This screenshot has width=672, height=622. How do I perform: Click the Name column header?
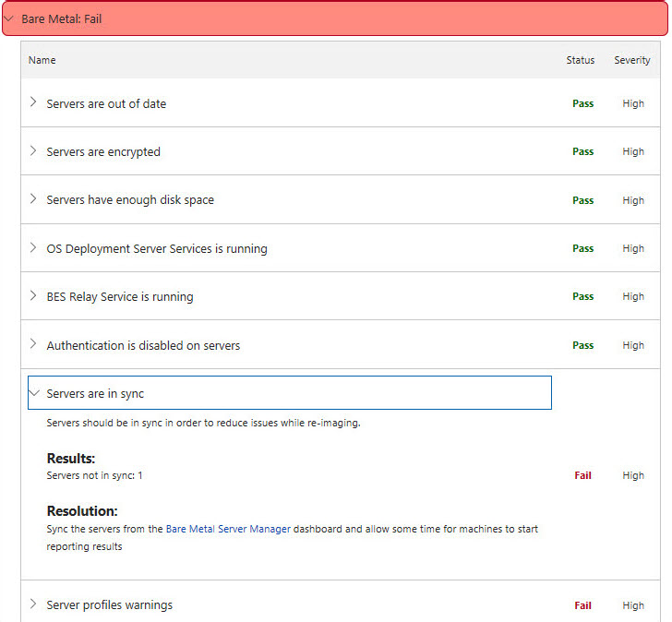(42, 60)
